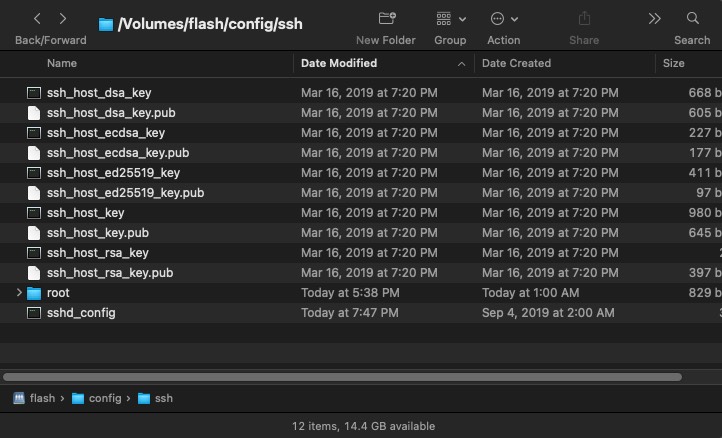The image size is (722, 438).
Task: Select the sshd_config file
Action: tap(361, 313)
